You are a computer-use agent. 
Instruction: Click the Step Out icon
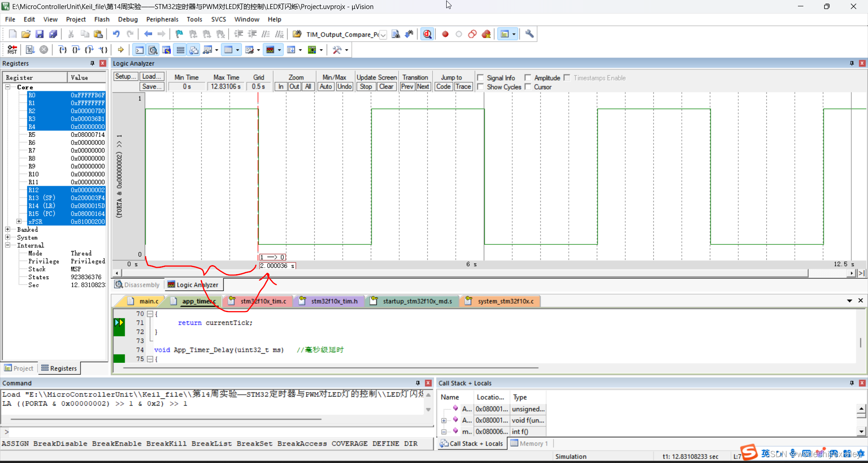click(90, 50)
